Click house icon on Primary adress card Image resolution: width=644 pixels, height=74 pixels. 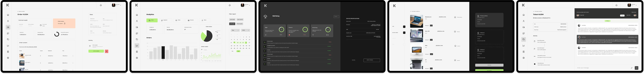pos(478,16)
